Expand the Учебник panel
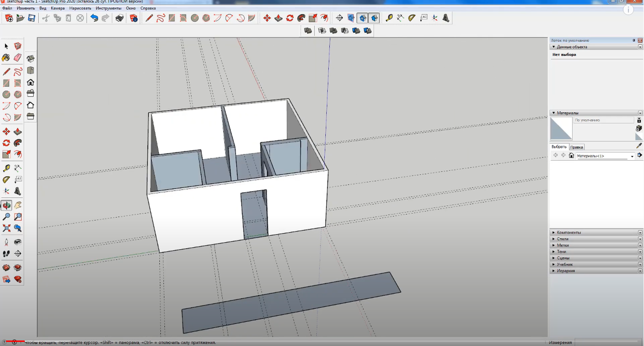 click(x=553, y=264)
